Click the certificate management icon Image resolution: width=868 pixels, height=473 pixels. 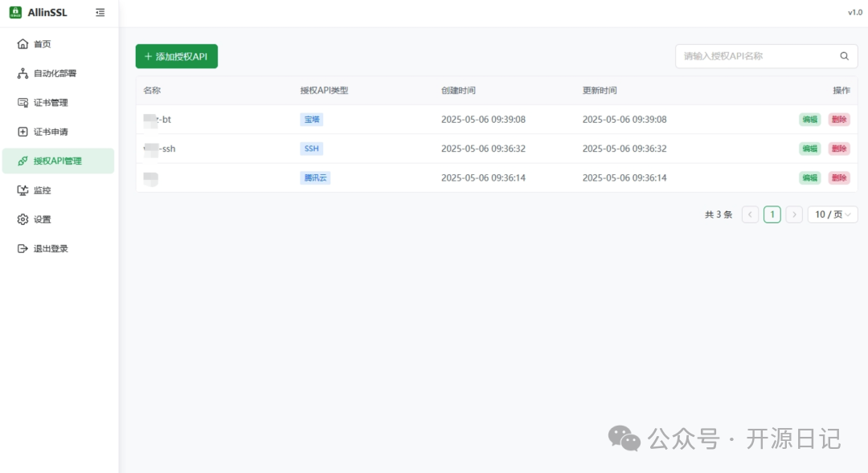point(23,103)
